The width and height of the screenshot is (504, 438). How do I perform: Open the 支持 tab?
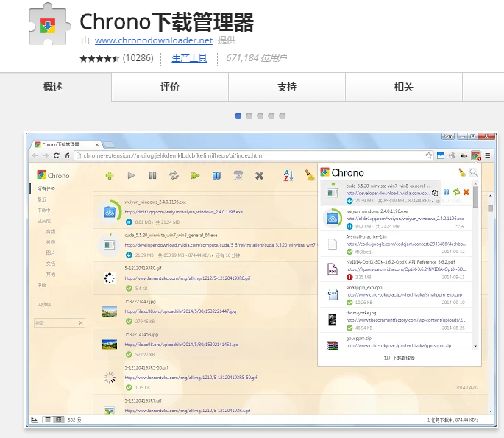click(287, 87)
